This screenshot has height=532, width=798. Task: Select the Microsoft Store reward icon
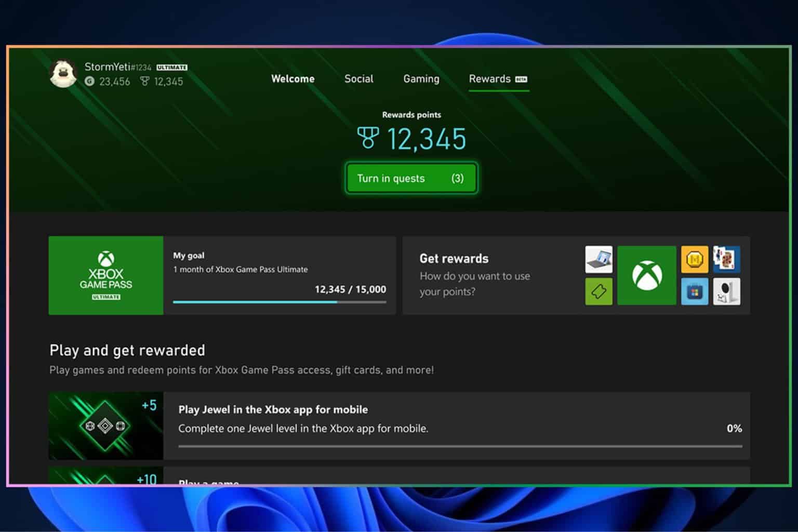click(x=695, y=291)
